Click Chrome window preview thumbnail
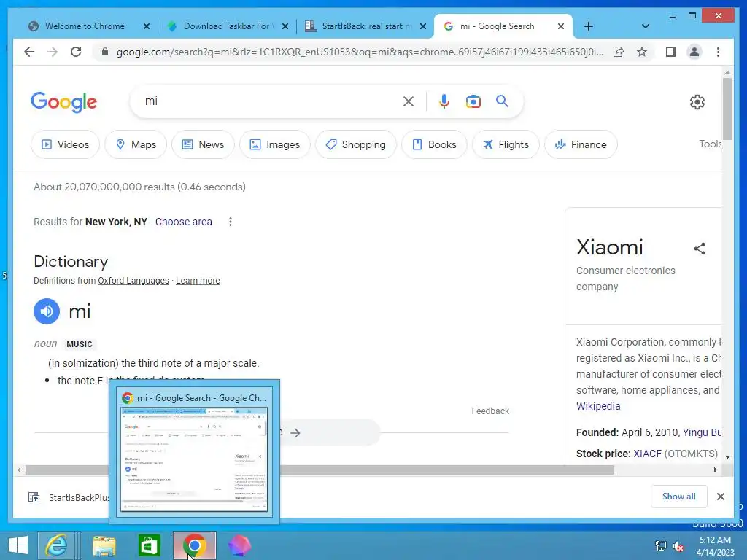 [194, 459]
